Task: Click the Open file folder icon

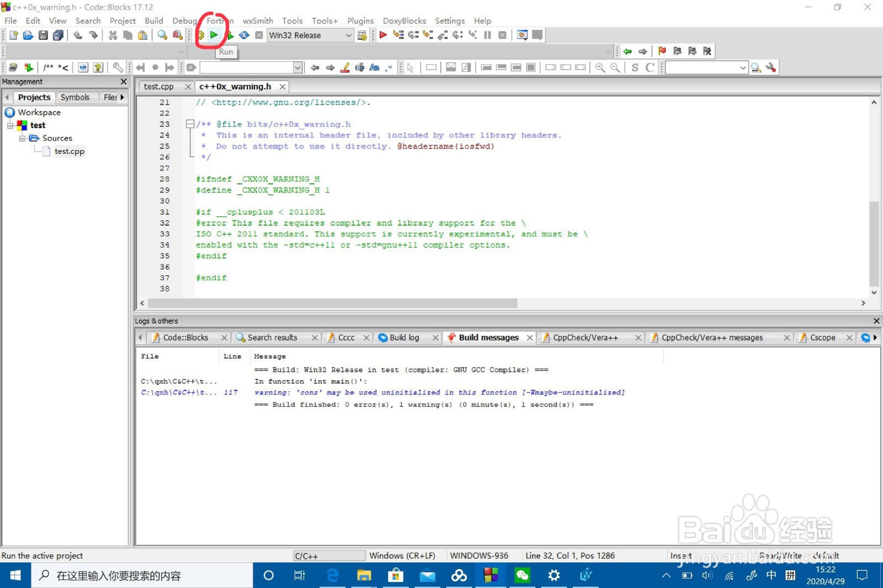Action: click(28, 35)
